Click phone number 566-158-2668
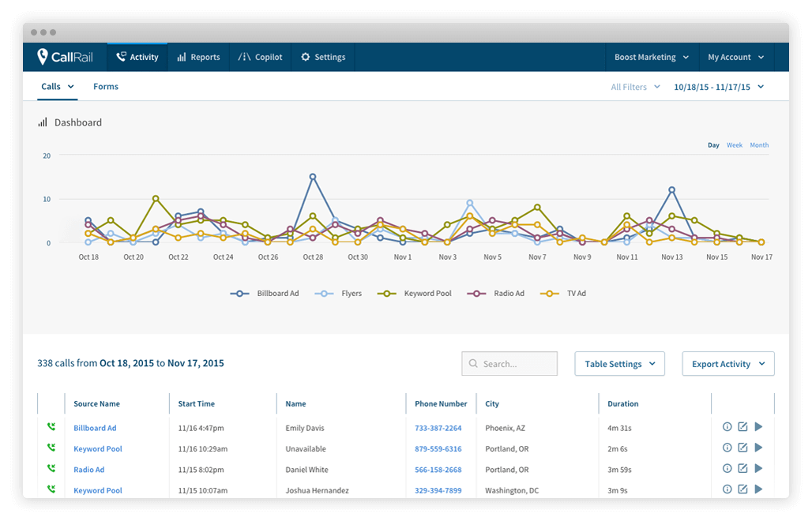812x521 pixels. 438,469
